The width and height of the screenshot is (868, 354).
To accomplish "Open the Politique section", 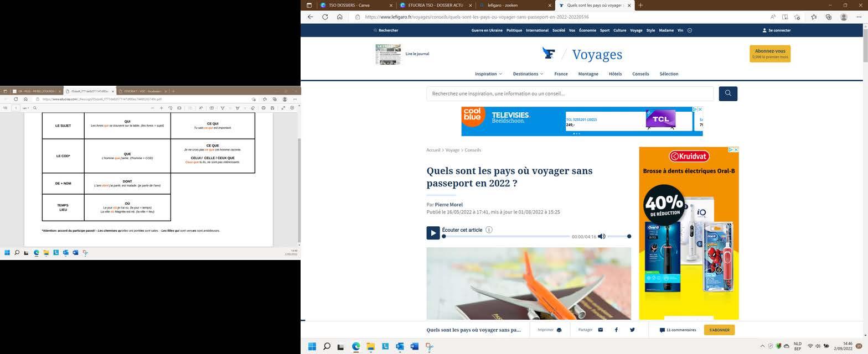I will (x=514, y=30).
